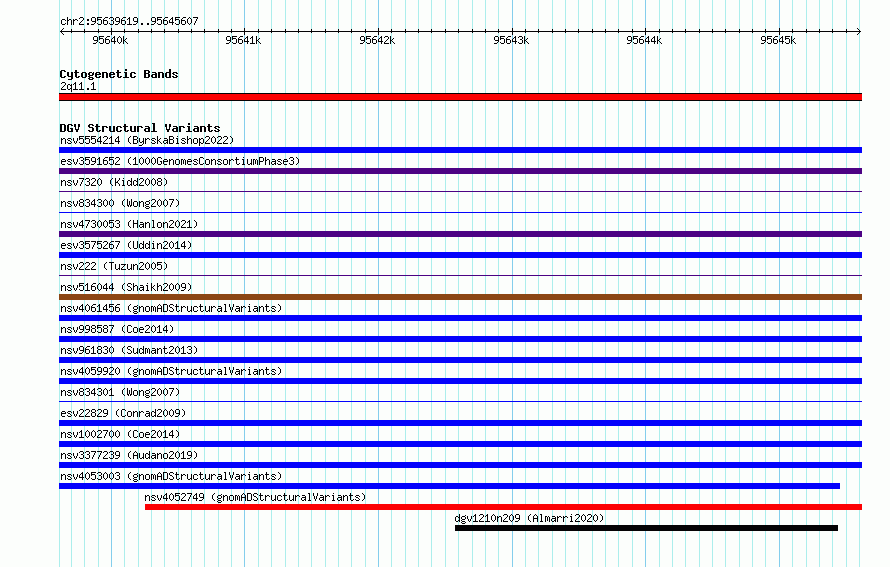
Task: Select the nsv7320 (Kidd2008) variant label
Action: tap(114, 182)
